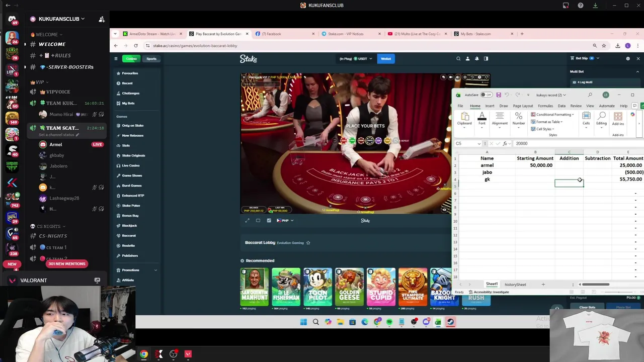
Task: Switch to My Bets - Stake.com Chrome tab
Action: [482, 34]
